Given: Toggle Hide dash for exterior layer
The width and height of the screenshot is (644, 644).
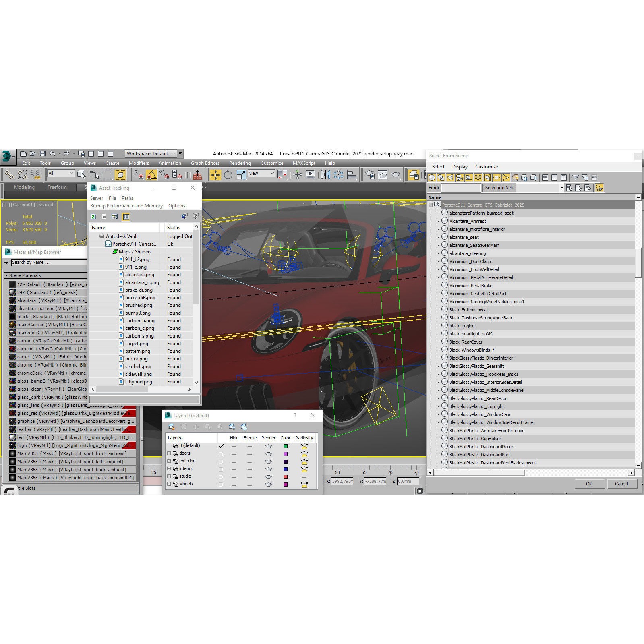Looking at the screenshot, I should pyautogui.click(x=234, y=462).
